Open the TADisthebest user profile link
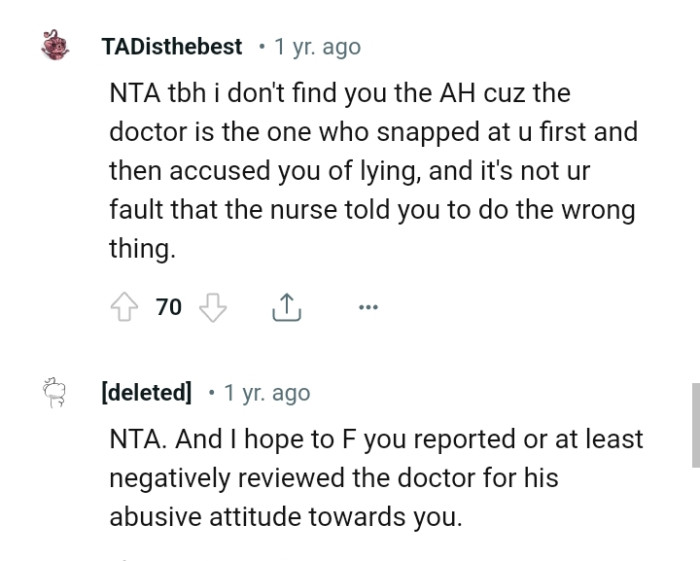This screenshot has height=561, width=700. [x=172, y=47]
